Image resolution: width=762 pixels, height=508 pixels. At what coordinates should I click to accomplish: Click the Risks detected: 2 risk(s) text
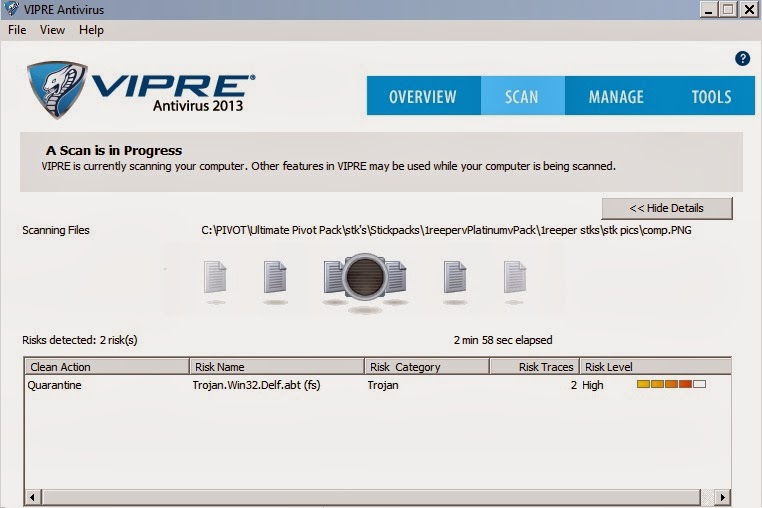click(x=80, y=340)
